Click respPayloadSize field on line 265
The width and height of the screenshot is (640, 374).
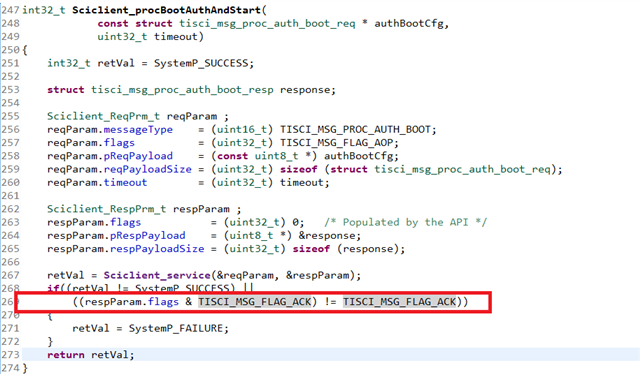point(157,249)
